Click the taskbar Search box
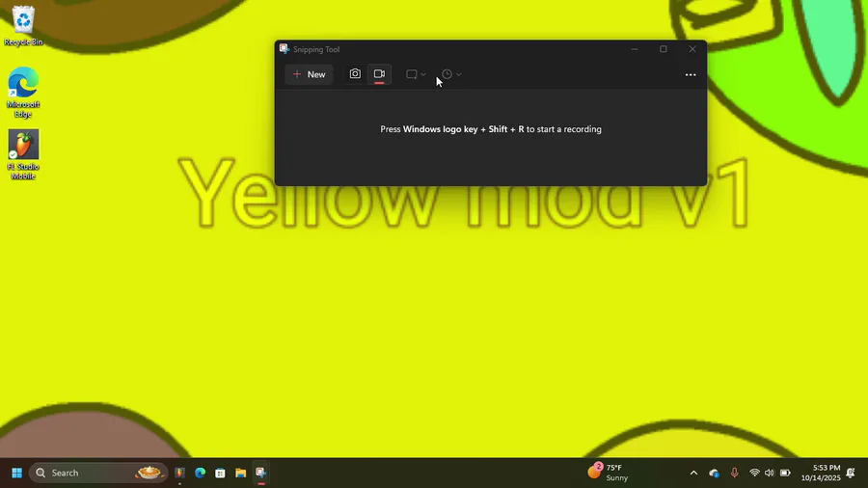 (x=98, y=474)
